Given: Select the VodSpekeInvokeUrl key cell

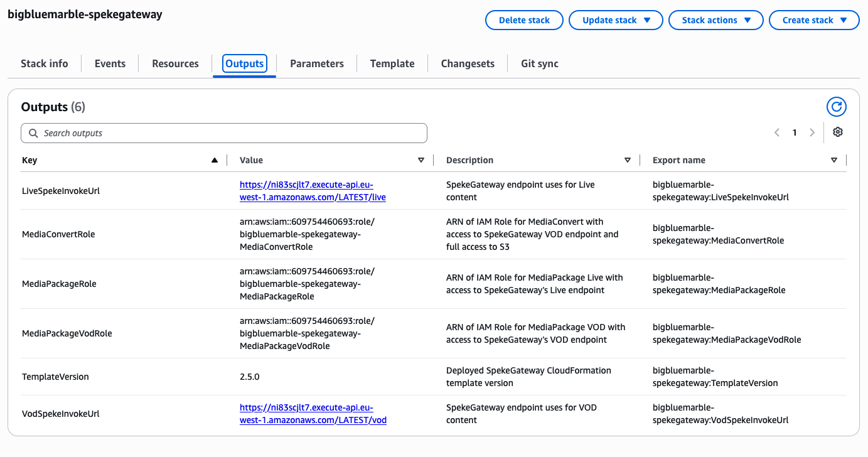Looking at the screenshot, I should pyautogui.click(x=61, y=414).
